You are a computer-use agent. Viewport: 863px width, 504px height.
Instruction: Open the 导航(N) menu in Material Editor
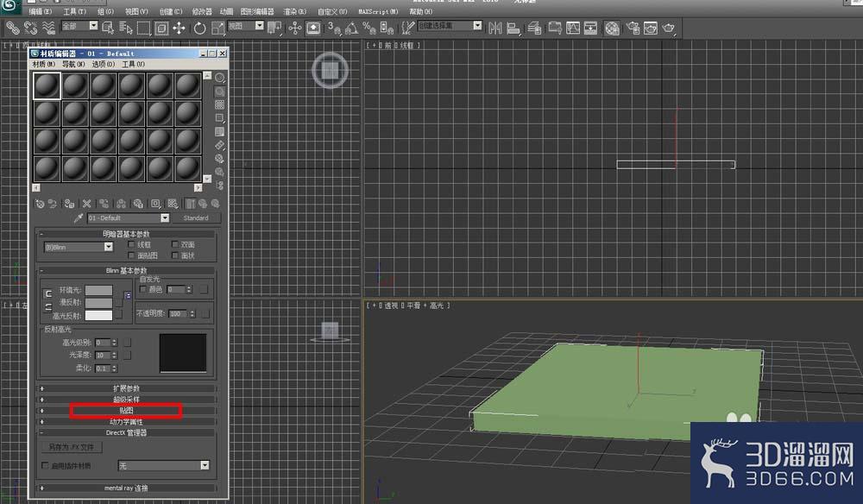click(x=73, y=65)
